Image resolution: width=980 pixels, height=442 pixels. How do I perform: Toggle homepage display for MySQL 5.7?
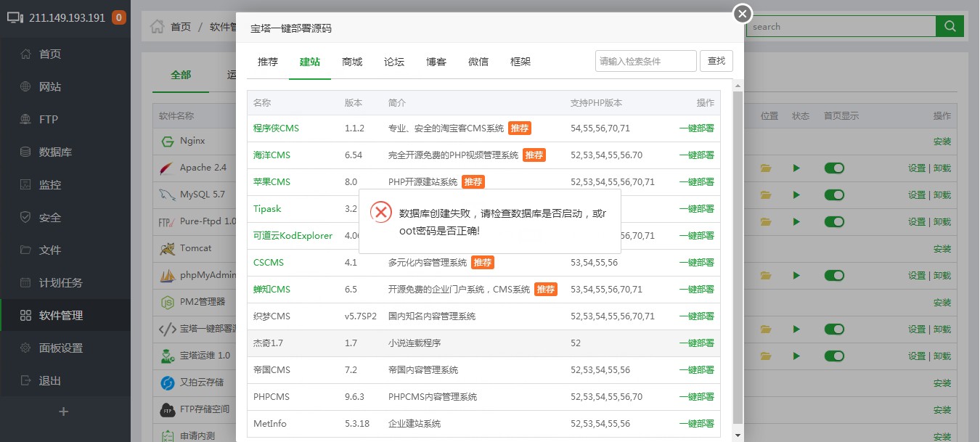[x=834, y=195]
